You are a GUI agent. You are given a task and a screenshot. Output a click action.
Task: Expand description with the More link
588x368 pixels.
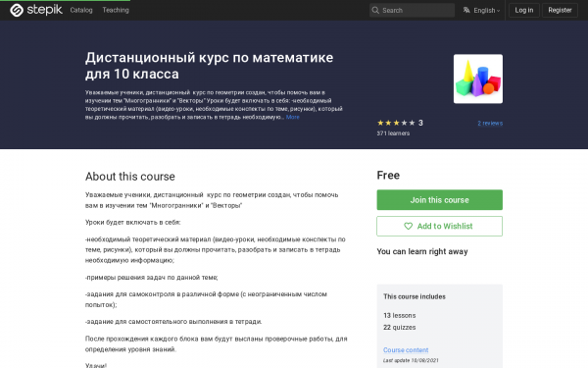[x=292, y=117]
